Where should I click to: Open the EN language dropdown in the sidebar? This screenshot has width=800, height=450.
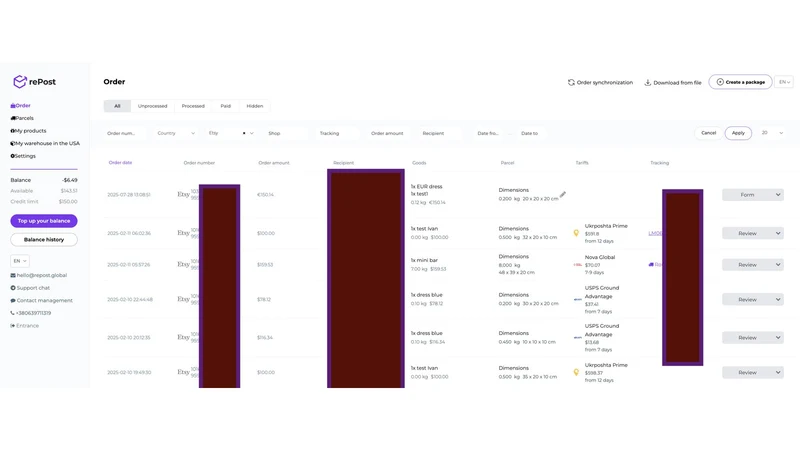(20, 261)
